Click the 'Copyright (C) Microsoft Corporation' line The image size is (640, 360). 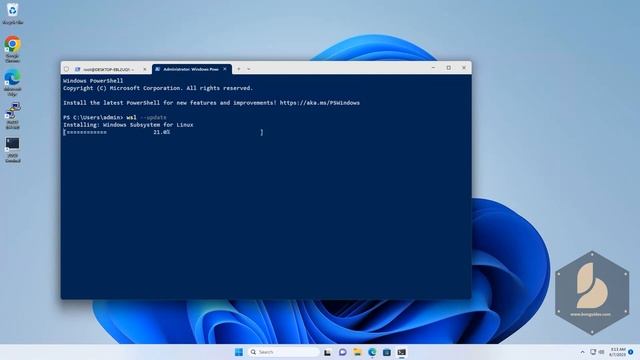point(158,88)
